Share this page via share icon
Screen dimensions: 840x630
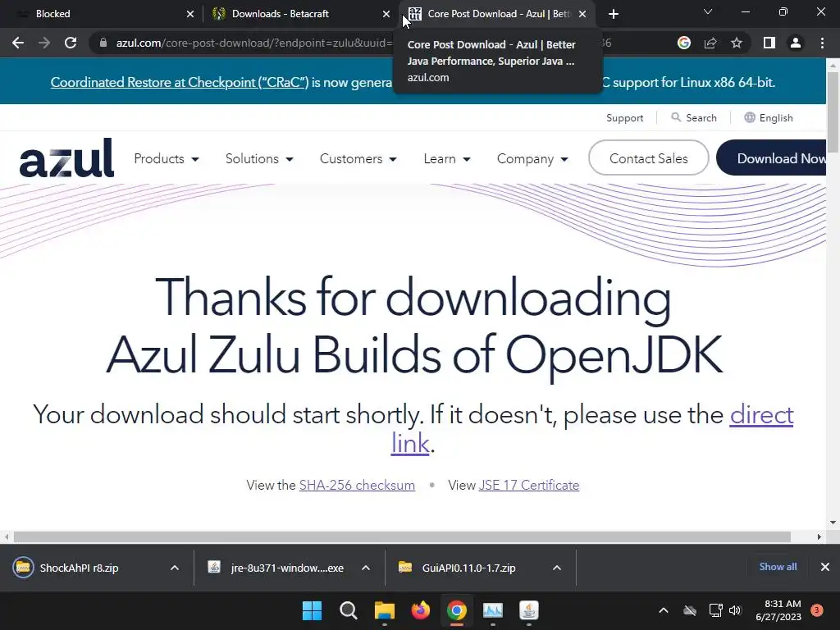click(x=710, y=43)
